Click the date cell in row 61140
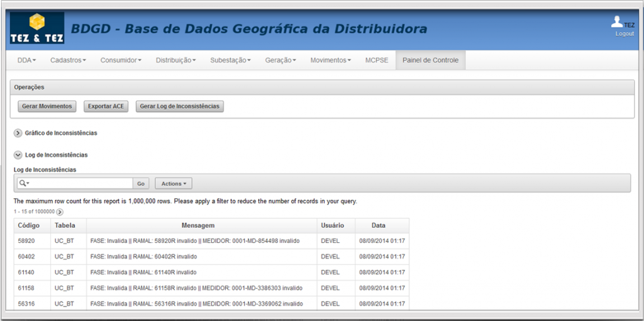The image size is (644, 321). [x=382, y=272]
